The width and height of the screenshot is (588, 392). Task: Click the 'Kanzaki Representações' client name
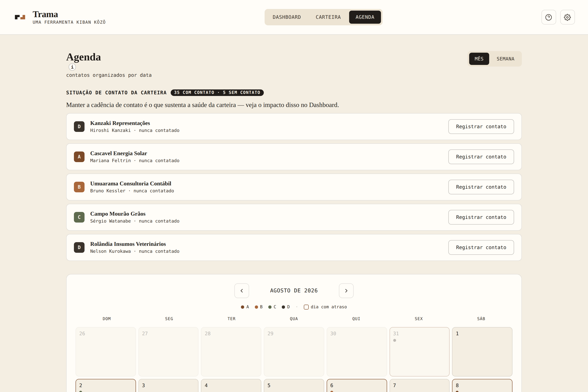[x=120, y=123]
